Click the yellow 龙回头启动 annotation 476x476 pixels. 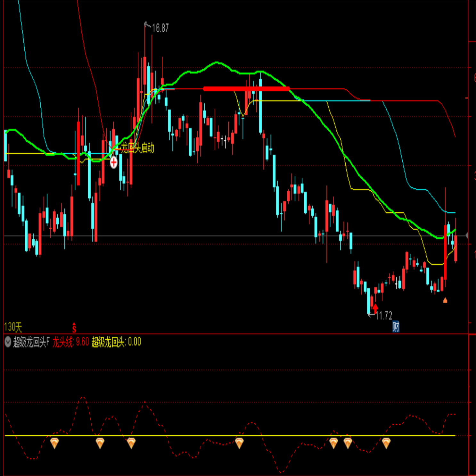(x=137, y=148)
